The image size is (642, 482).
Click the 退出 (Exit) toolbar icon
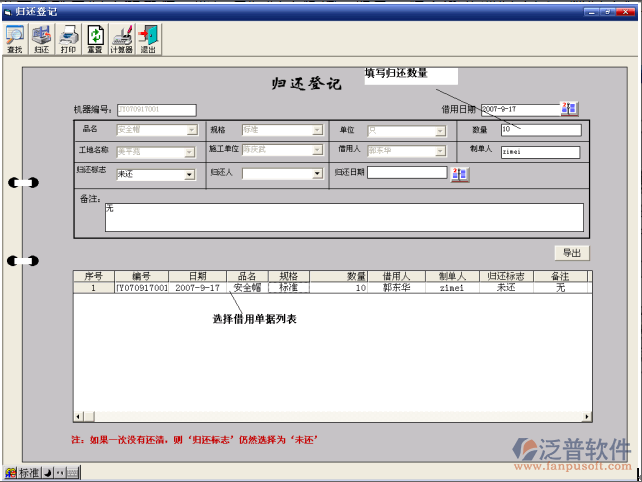coord(148,39)
